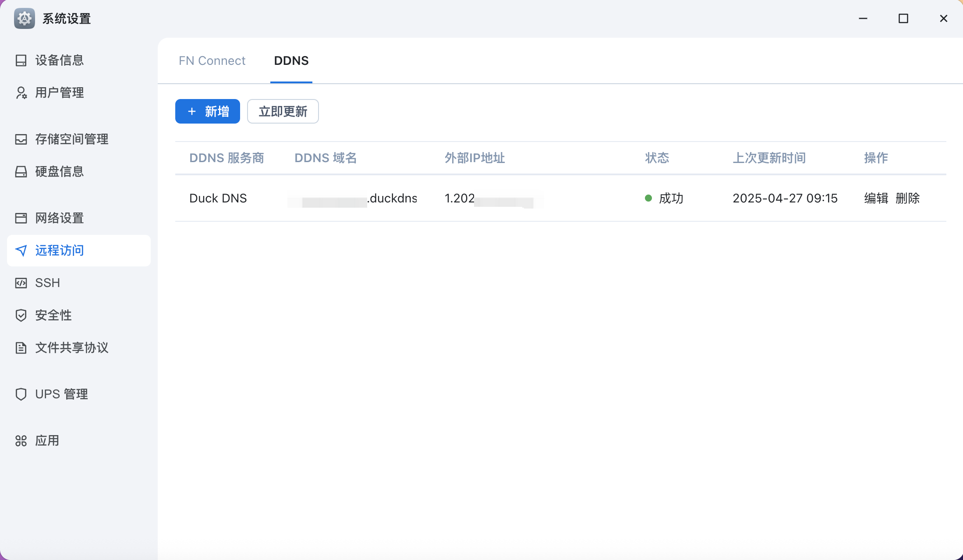The height and width of the screenshot is (560, 963).
Task: Open 应用 section
Action: (79, 441)
